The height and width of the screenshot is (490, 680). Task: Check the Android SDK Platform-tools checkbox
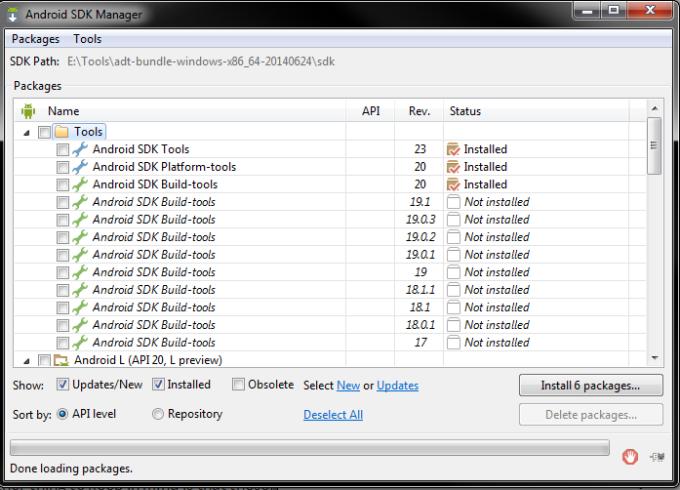pos(62,167)
